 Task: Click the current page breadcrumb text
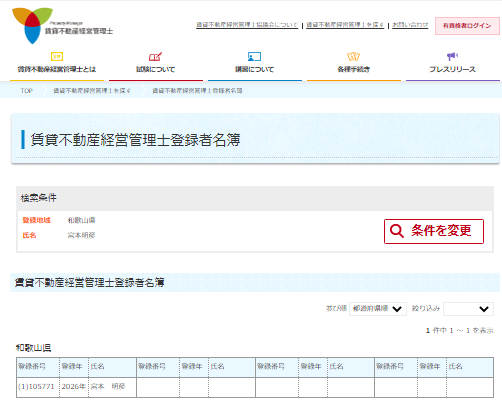coord(197,91)
